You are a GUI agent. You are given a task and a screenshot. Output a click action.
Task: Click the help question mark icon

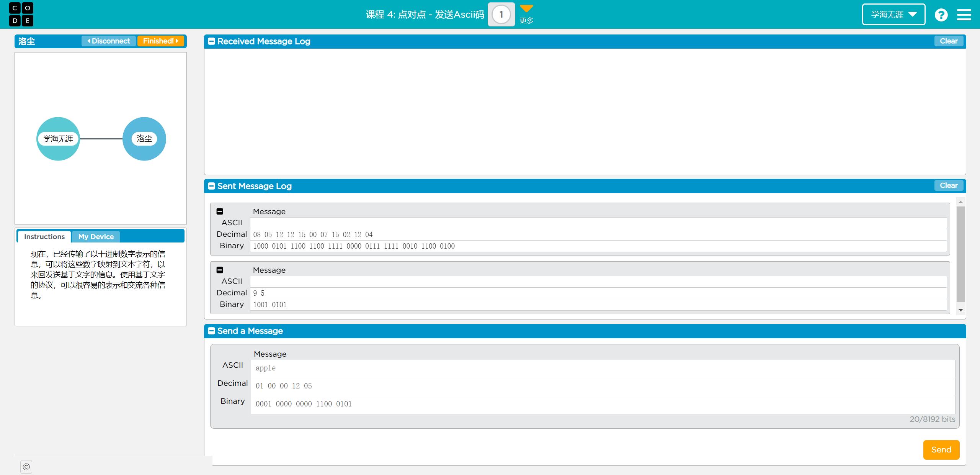tap(940, 15)
